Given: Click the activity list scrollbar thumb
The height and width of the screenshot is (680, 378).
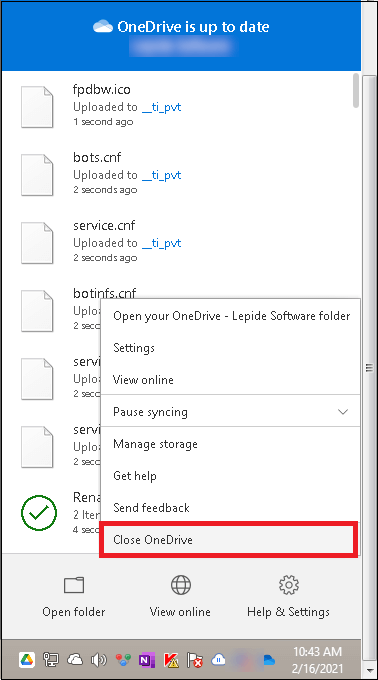Looking at the screenshot, I should 356,90.
